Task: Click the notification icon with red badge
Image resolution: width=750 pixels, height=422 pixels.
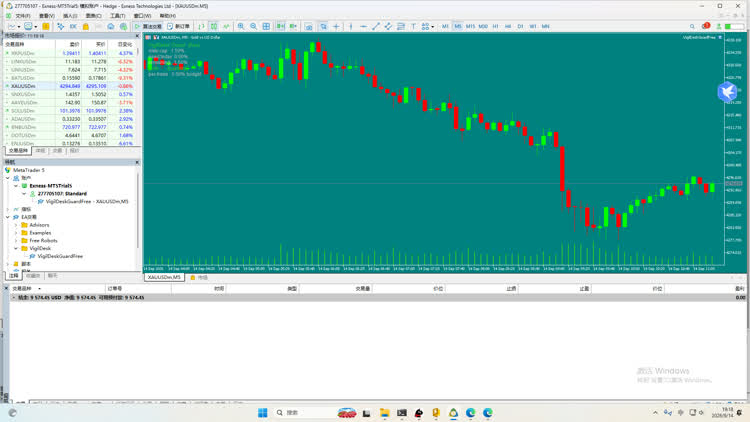Action: (x=706, y=26)
